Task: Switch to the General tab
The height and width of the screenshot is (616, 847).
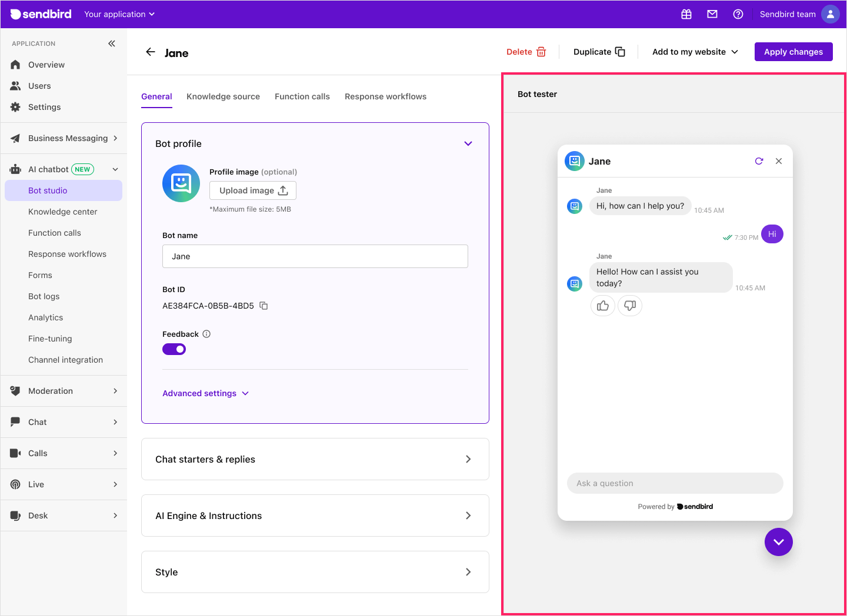Action: point(156,96)
